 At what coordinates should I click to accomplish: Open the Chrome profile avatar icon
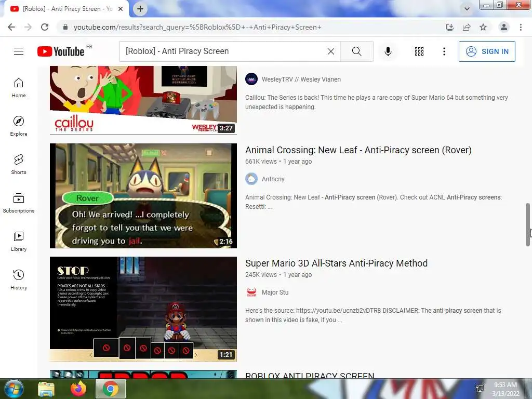coord(504,27)
